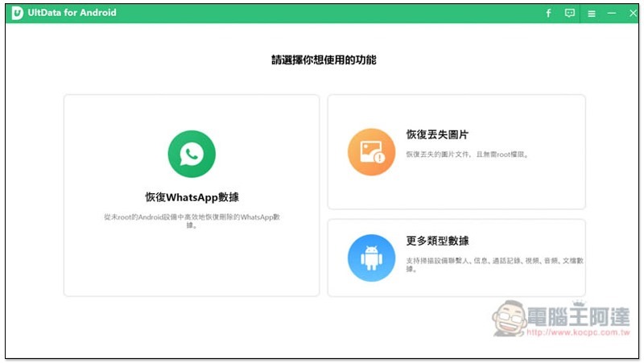Click the UltData for Android title text
Viewport: 644px width, 363px height.
click(x=73, y=13)
